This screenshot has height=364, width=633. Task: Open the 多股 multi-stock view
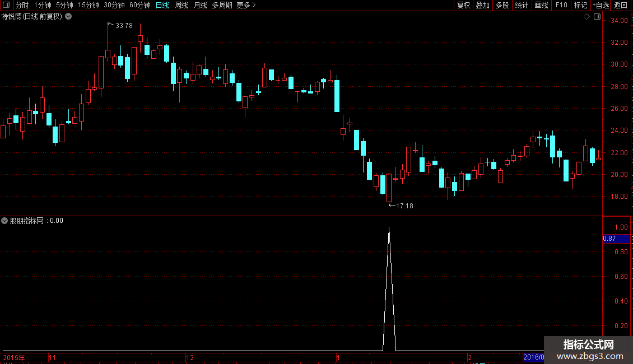pyautogui.click(x=502, y=5)
